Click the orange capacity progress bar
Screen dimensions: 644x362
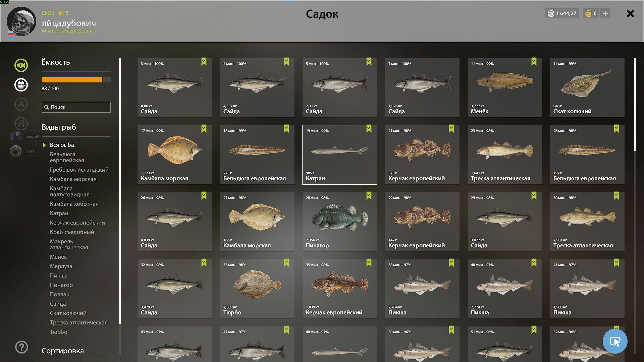72,80
